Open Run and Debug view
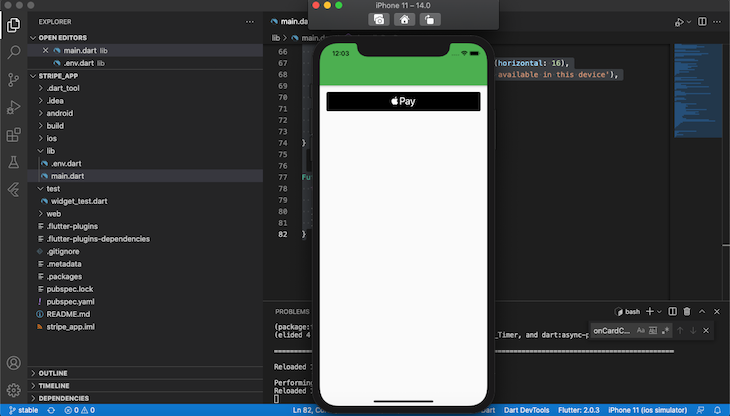This screenshot has width=730, height=416. (14, 107)
